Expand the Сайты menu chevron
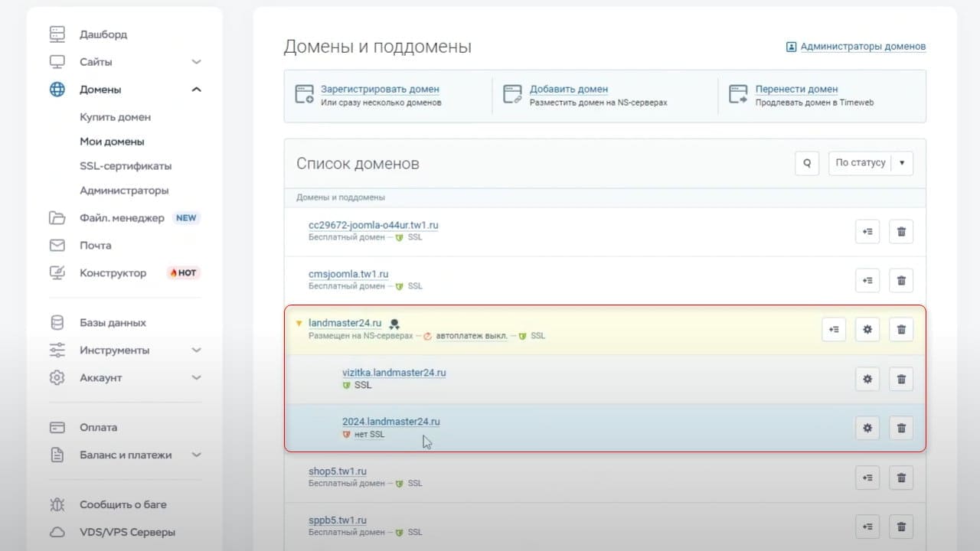The height and width of the screenshot is (551, 980). 197,62
